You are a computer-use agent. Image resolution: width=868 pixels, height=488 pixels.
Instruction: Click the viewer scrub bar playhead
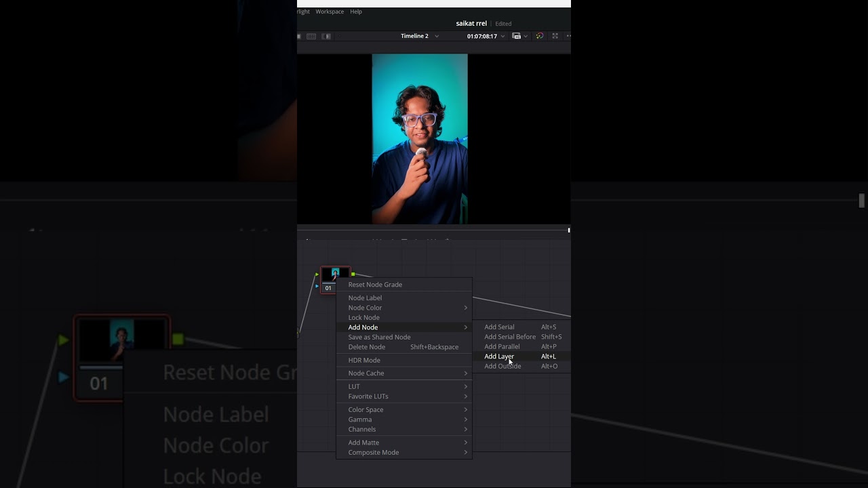pos(568,230)
